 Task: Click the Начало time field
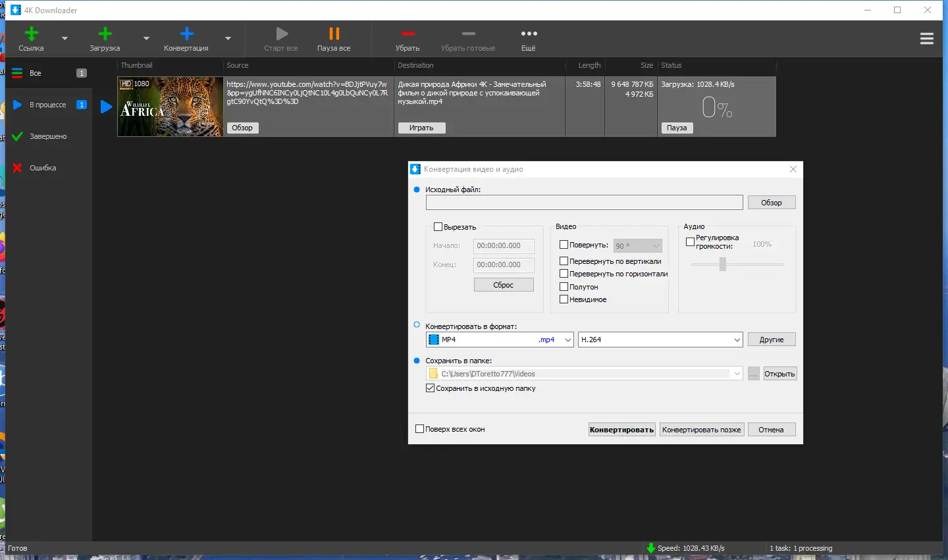coord(504,245)
